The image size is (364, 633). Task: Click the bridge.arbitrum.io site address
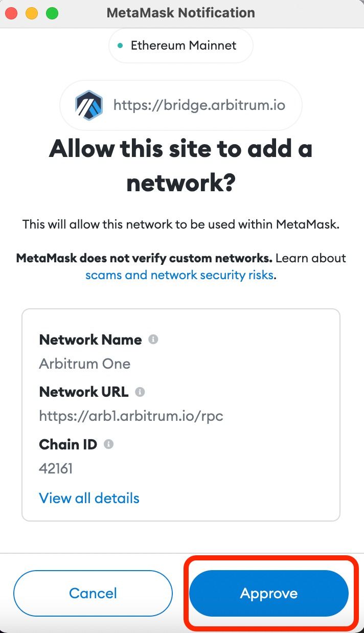coord(199,105)
